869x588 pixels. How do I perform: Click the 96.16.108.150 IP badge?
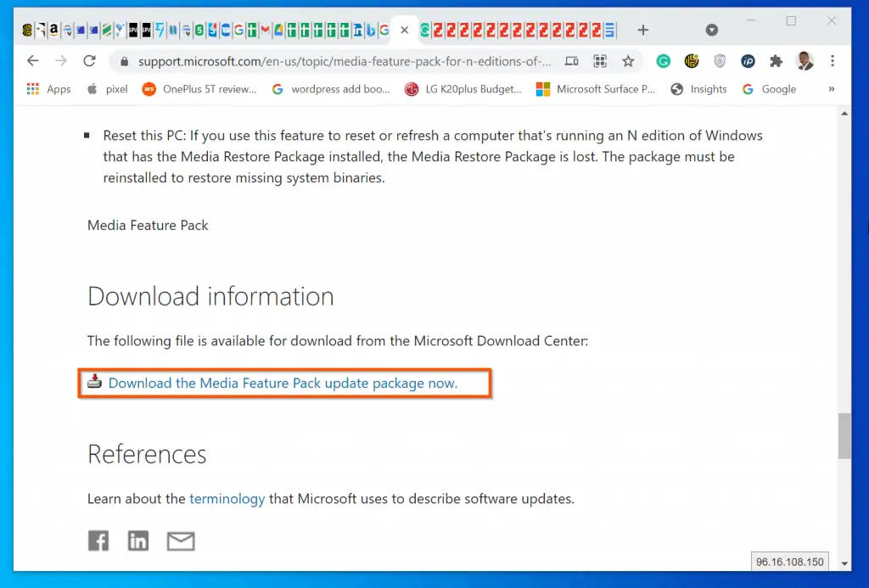point(790,562)
